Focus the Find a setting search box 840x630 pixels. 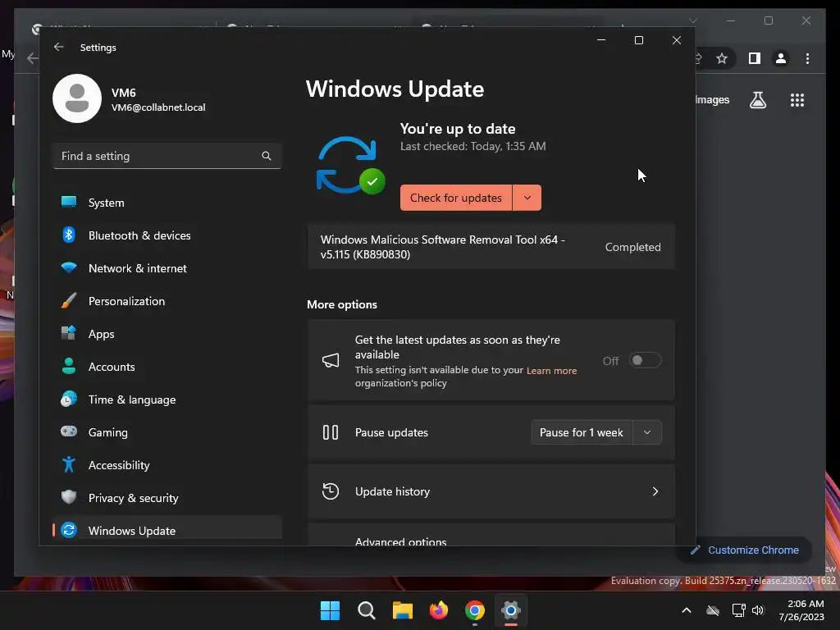[x=167, y=156]
